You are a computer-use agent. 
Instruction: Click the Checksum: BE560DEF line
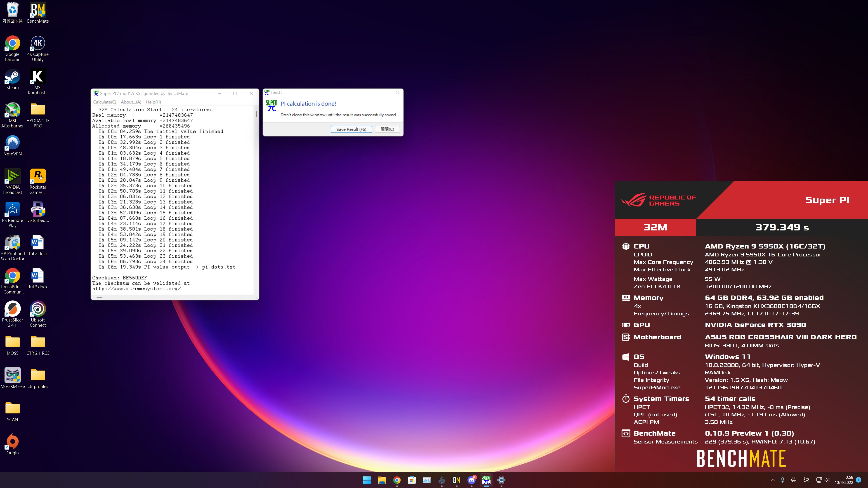120,278
